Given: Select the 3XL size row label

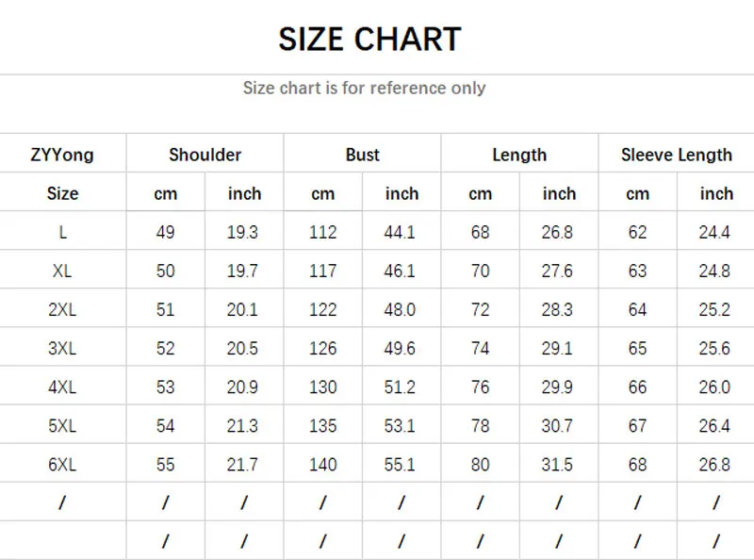Looking at the screenshot, I should (62, 348).
